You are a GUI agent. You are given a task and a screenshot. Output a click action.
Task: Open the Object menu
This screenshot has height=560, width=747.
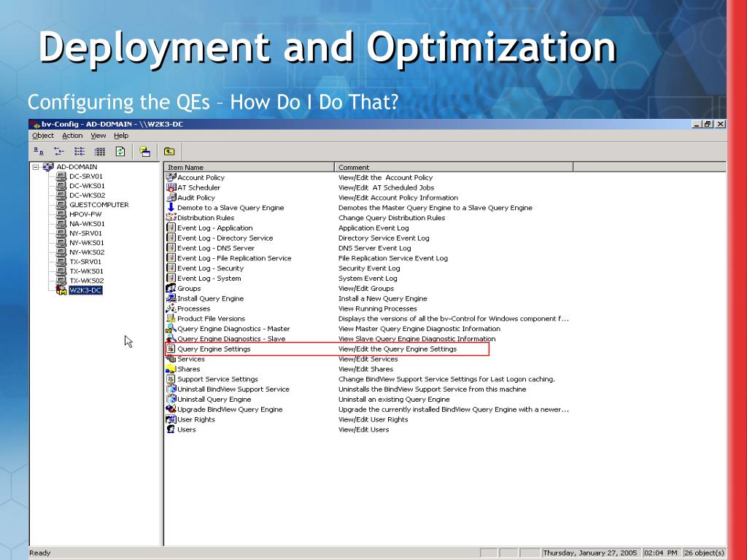pyautogui.click(x=43, y=136)
